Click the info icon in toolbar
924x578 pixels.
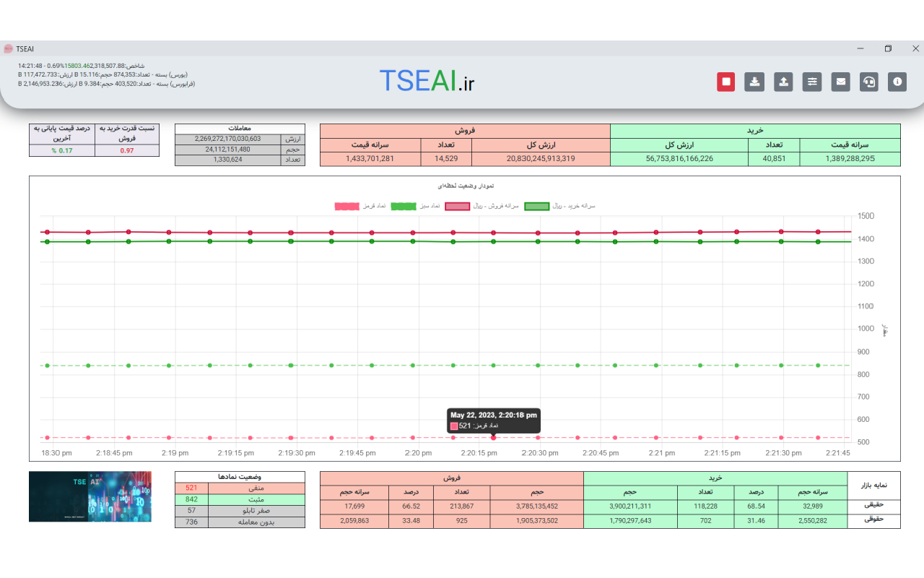pos(898,82)
